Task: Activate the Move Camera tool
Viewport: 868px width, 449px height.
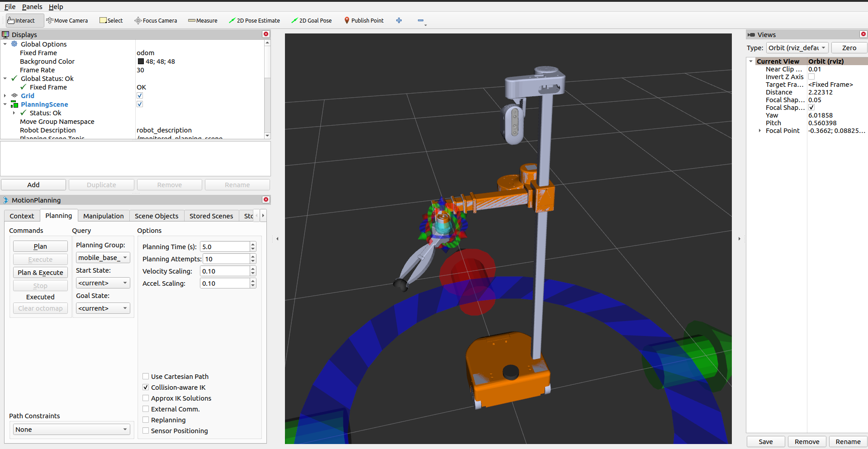Action: [67, 20]
